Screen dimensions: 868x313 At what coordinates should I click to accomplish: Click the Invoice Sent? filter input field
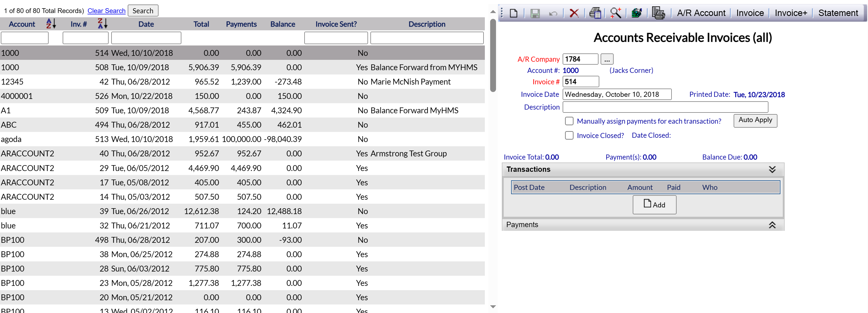pyautogui.click(x=336, y=38)
